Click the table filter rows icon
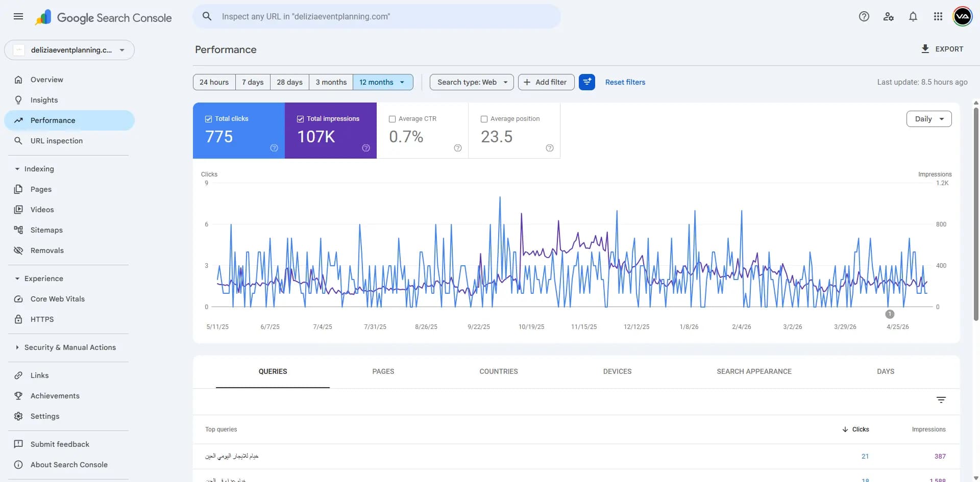The width and height of the screenshot is (980, 482). [x=941, y=400]
